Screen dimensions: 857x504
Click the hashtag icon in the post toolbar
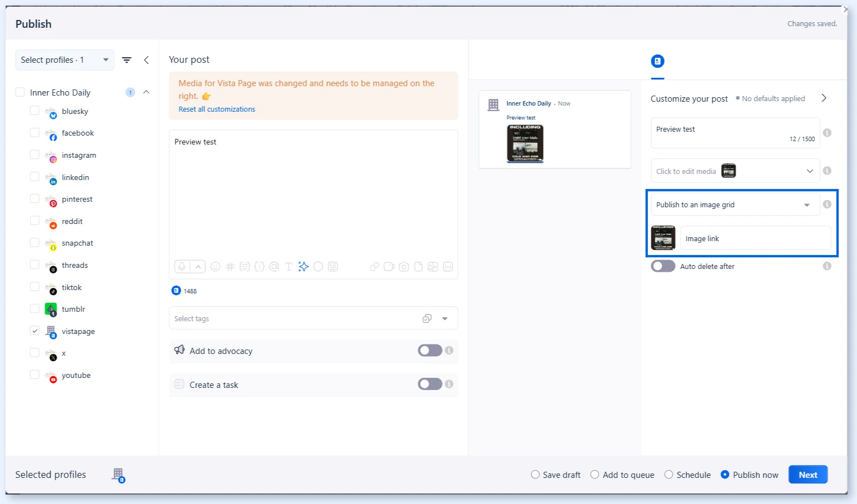pyautogui.click(x=230, y=267)
